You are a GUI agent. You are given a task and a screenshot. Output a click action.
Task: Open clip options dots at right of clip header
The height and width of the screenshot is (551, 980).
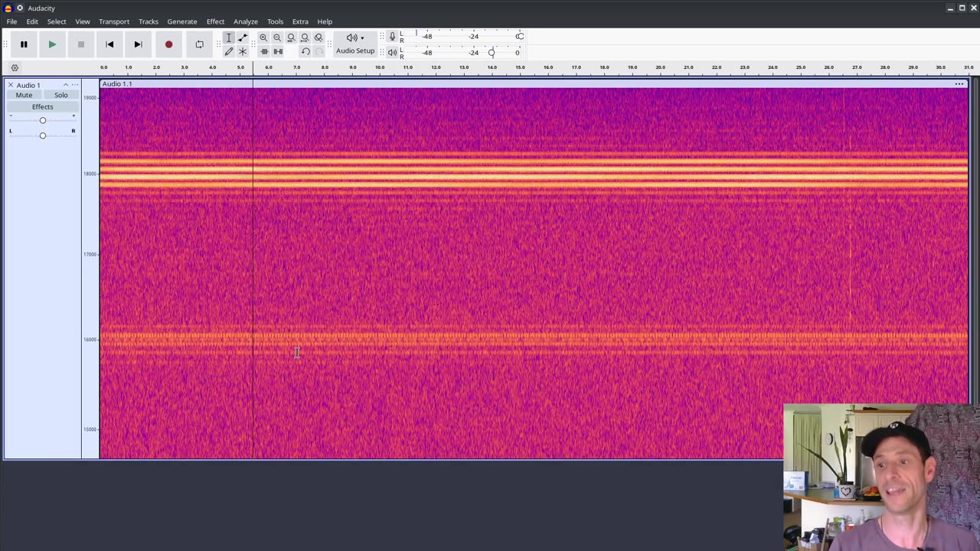pos(959,83)
